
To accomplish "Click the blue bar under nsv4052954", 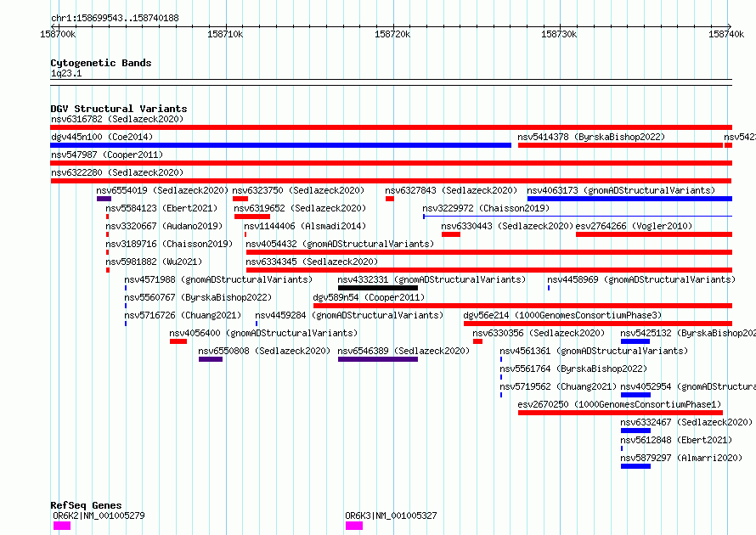I will 636,395.
